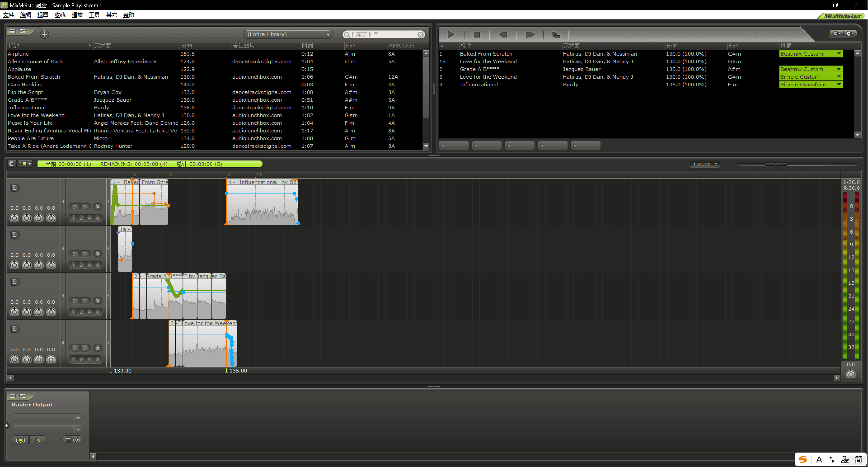
Task: Set loop length 4 on track two
Action: click(89, 265)
